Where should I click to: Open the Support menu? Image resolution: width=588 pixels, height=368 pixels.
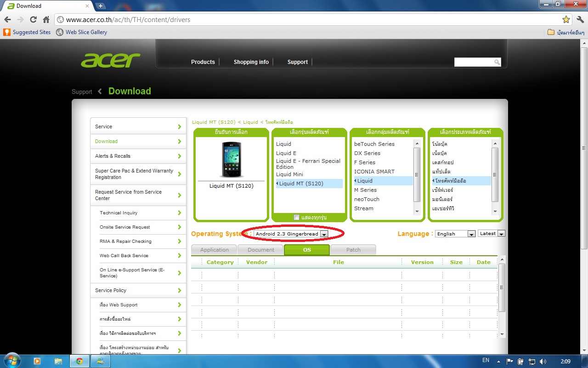click(298, 62)
